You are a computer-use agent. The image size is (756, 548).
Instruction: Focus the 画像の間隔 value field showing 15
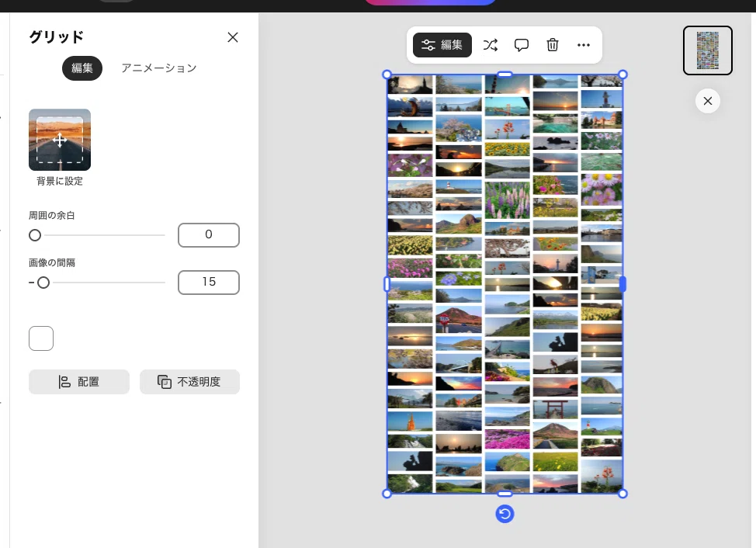pos(209,283)
